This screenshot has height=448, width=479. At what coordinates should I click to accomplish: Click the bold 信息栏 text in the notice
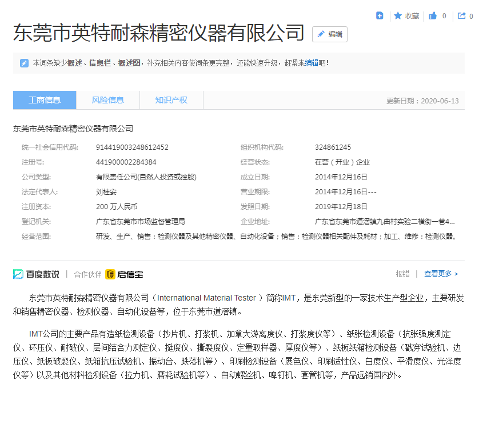pyautogui.click(x=99, y=63)
